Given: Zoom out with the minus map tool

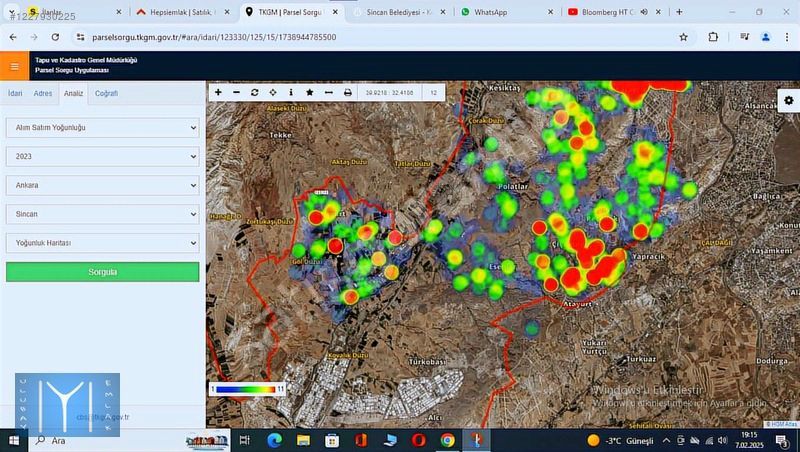Looking at the screenshot, I should [x=236, y=92].
